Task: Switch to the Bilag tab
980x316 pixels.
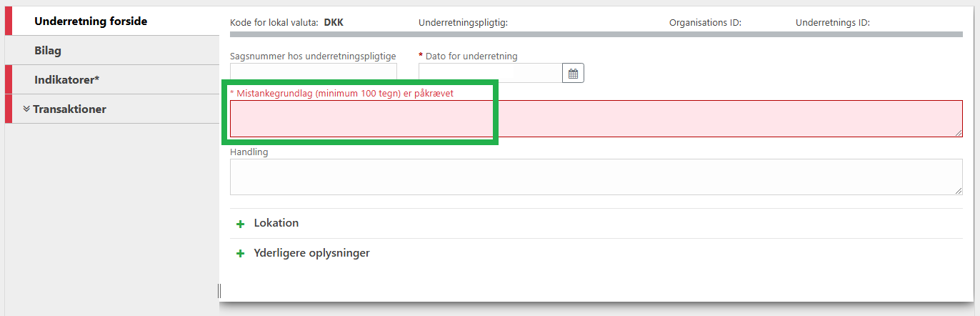Action: click(112, 51)
